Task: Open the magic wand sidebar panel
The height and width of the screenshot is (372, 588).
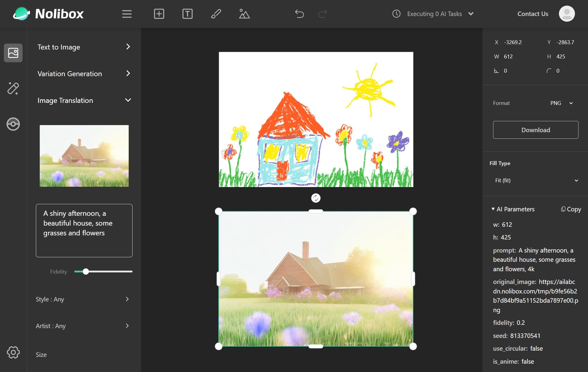Action: click(x=13, y=88)
